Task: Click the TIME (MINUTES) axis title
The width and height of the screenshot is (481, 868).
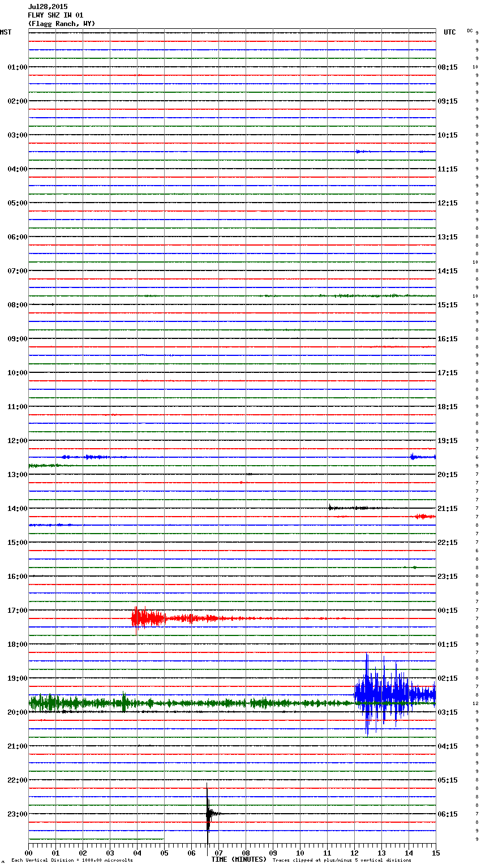Action: click(239, 860)
